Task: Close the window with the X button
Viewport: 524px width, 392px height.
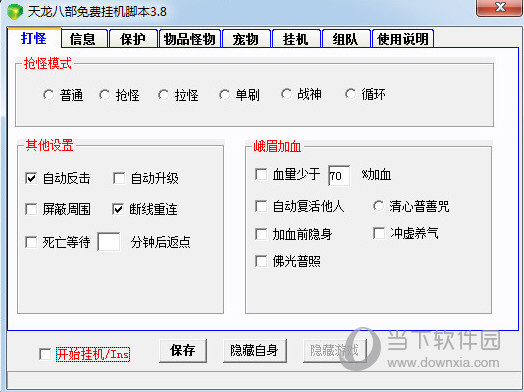Action: click(500, 8)
